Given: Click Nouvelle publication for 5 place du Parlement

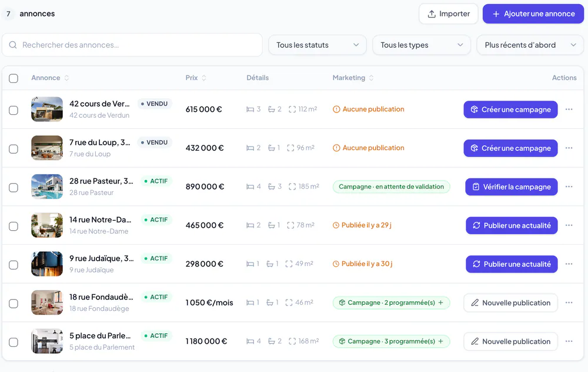Looking at the screenshot, I should (511, 341).
